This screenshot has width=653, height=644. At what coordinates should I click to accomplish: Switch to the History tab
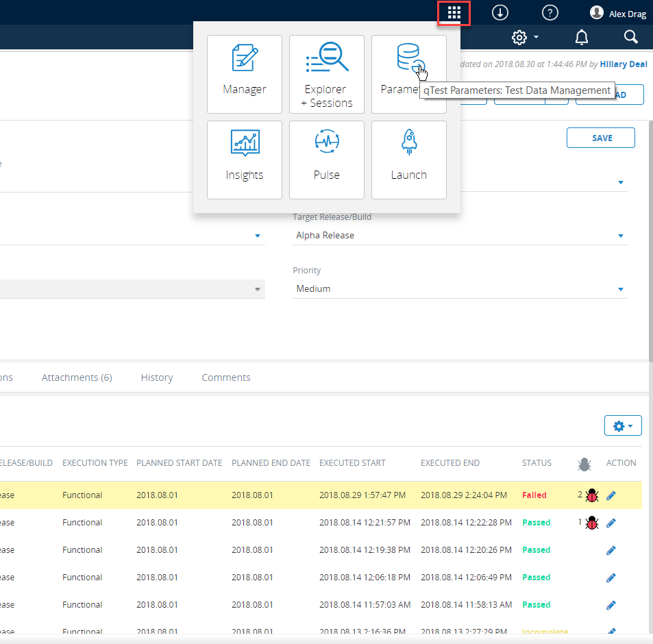156,377
